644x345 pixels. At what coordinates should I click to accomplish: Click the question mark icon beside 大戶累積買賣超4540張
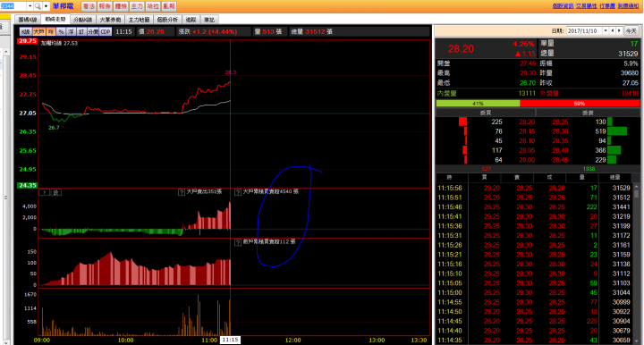(x=238, y=192)
